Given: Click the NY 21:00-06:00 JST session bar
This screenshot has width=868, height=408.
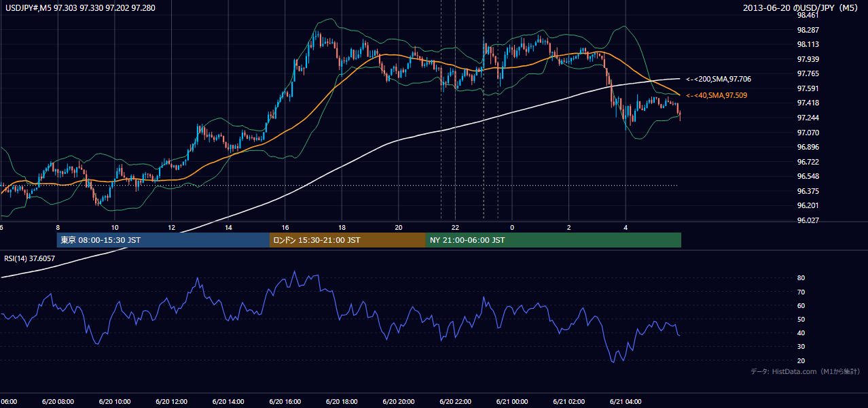Looking at the screenshot, I should (x=554, y=240).
